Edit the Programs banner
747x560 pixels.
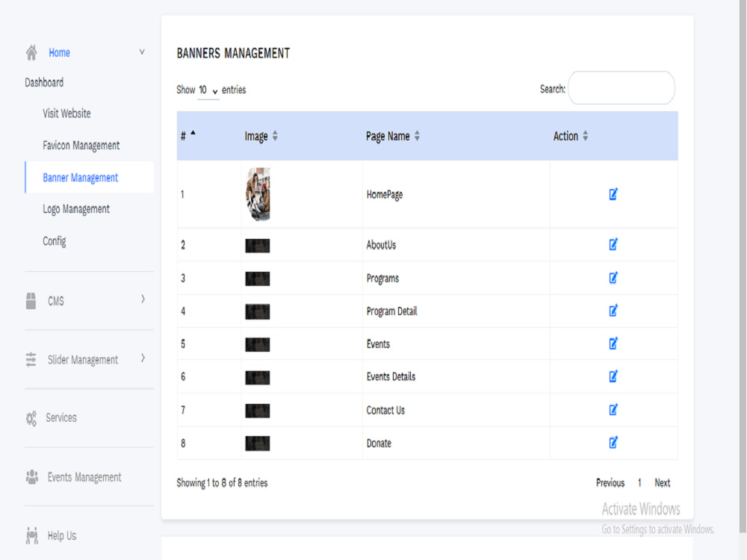(613, 278)
